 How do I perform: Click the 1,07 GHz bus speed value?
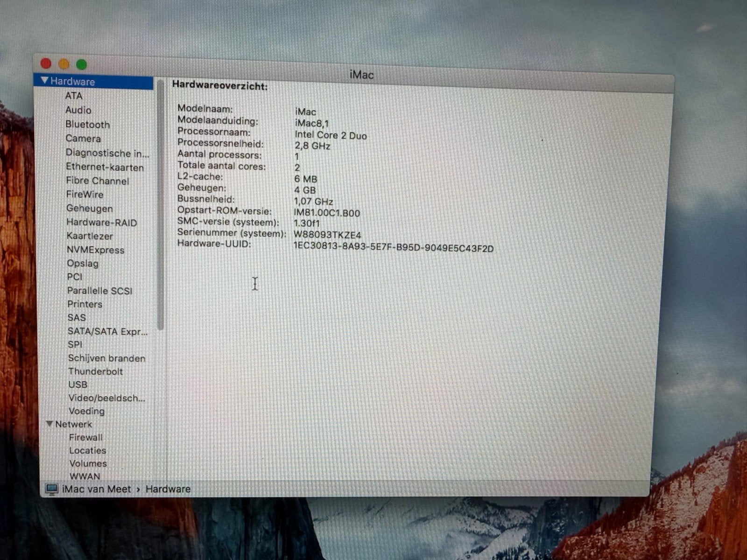313,202
